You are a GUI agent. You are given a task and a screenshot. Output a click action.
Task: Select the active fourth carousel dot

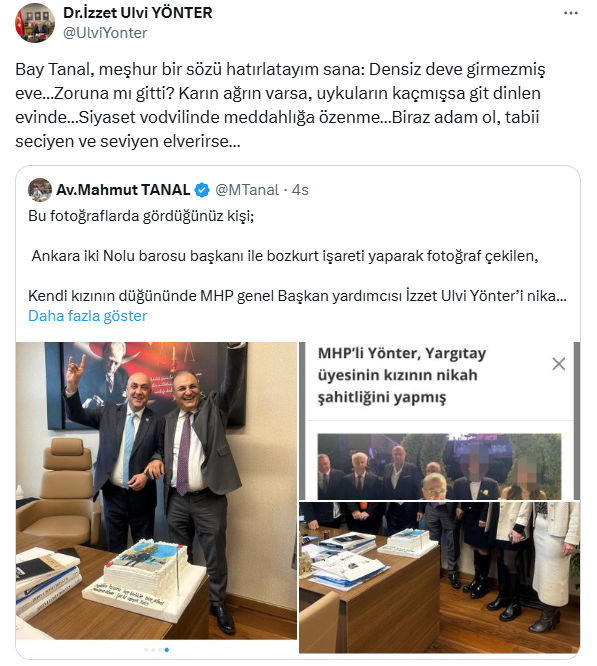point(167,650)
